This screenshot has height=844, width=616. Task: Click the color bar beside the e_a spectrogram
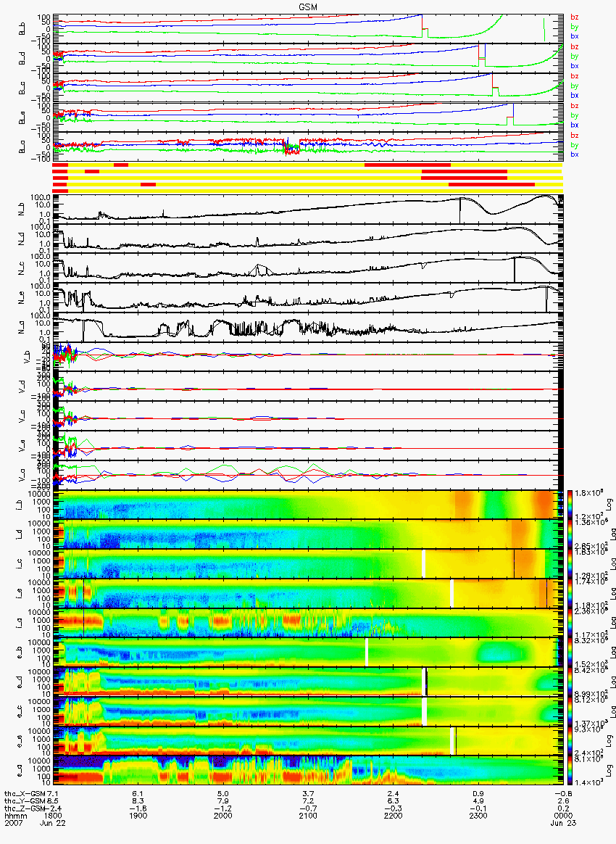click(570, 771)
